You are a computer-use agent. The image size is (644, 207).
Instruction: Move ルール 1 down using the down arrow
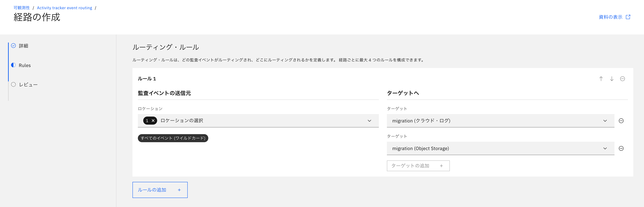click(612, 79)
